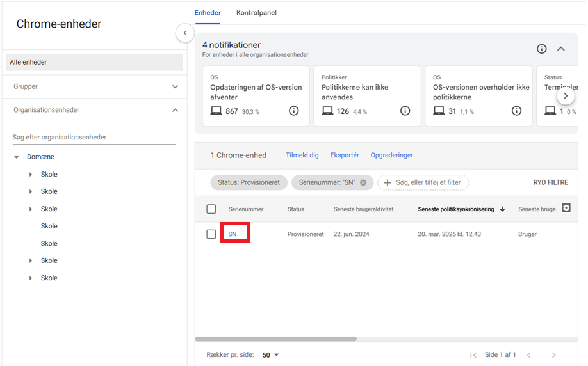Collapse the left sidebar with arrow button
The height and width of the screenshot is (366, 588).
click(x=184, y=33)
